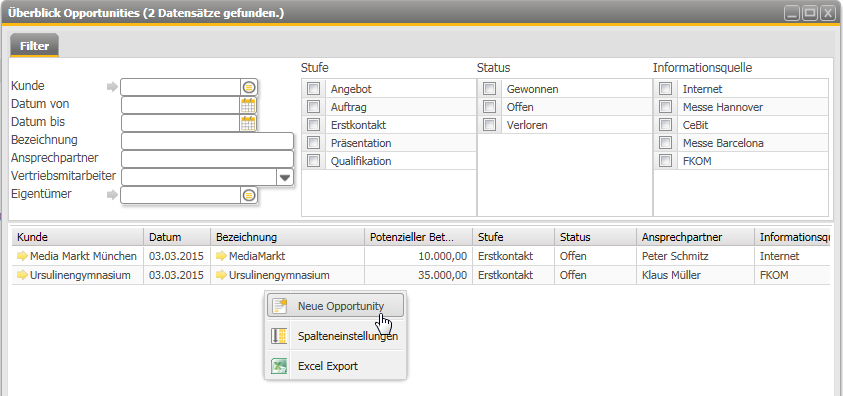The image size is (843, 396).
Task: Sort by the Stufe column header
Action: tap(513, 237)
